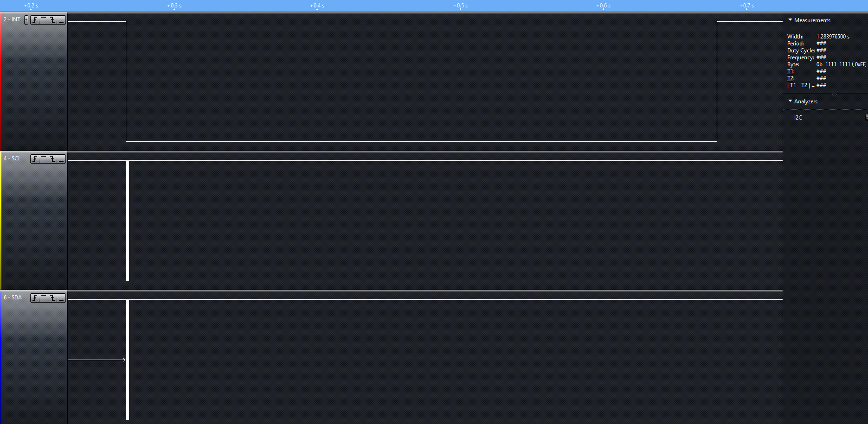Select low level trigger on SDA channel
Viewport: 868px width, 424px height.
click(61, 298)
